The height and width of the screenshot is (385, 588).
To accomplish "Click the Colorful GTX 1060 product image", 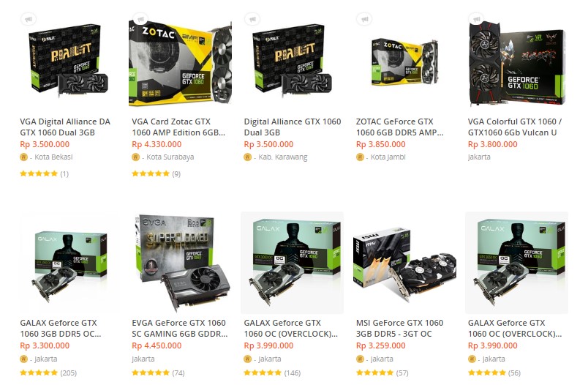I will point(517,60).
